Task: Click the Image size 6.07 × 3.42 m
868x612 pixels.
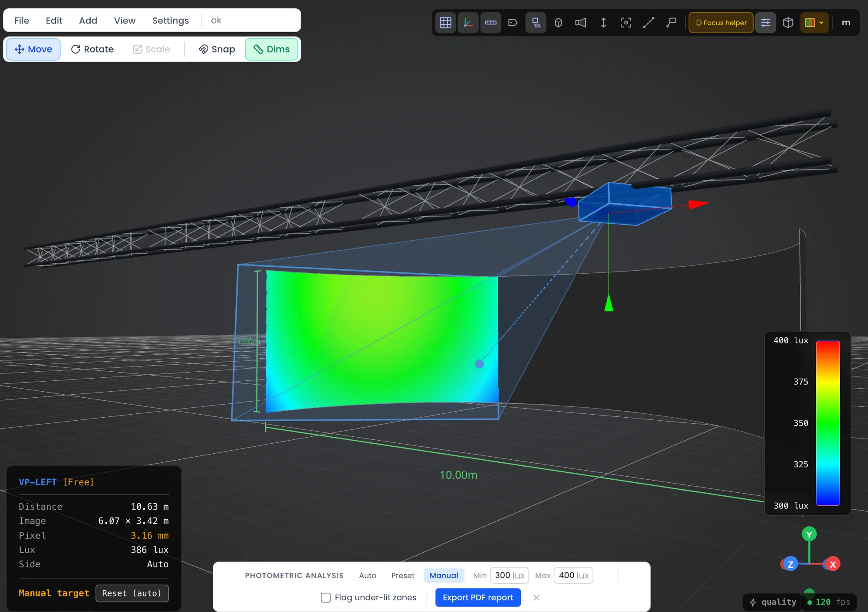Action: [x=133, y=521]
